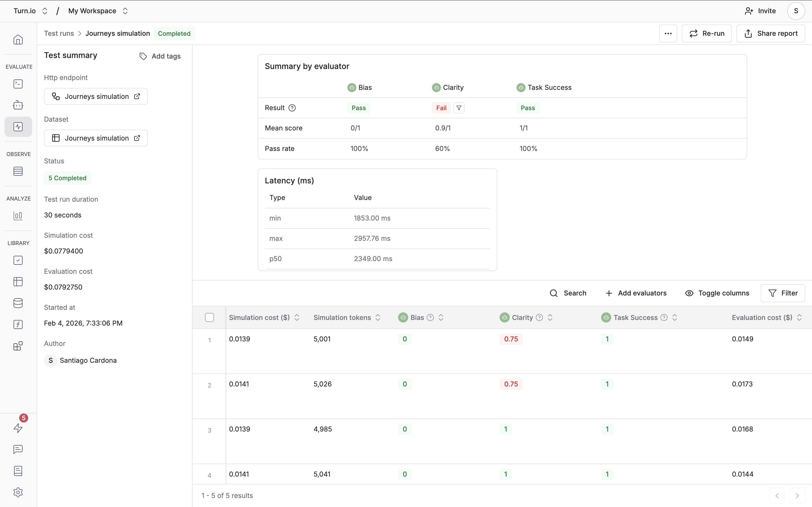This screenshot has width=812, height=507.
Task: Toggle columns visibility with the eye button
Action: click(717, 293)
